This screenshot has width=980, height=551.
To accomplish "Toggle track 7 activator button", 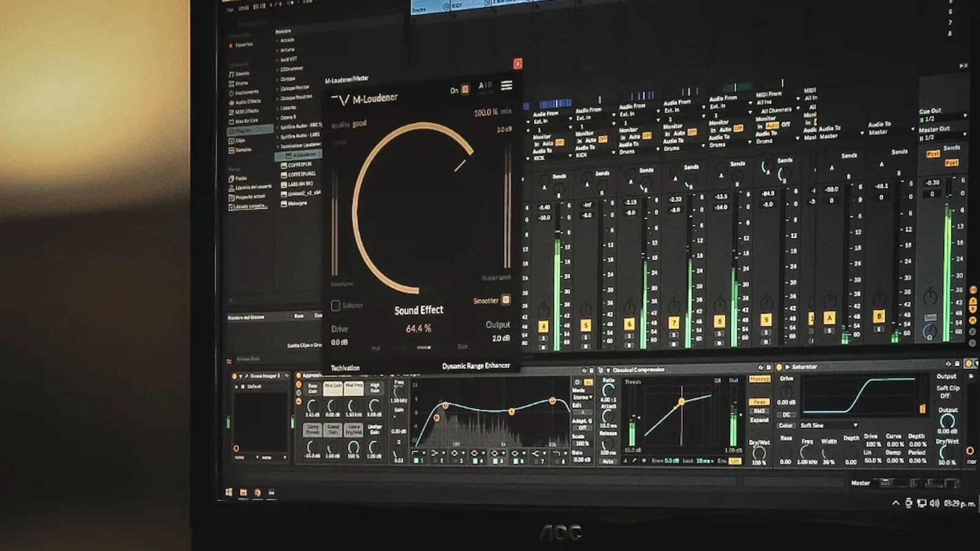I will (674, 323).
